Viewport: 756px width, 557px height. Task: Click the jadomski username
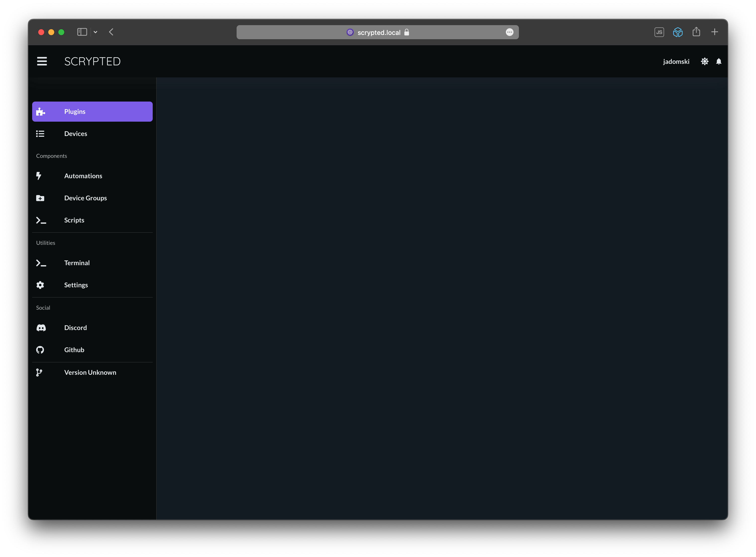676,61
